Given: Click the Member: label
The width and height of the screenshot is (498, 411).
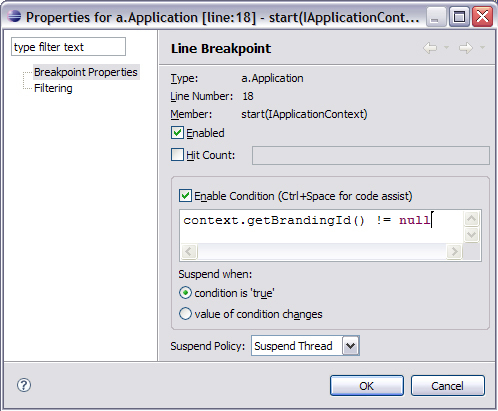Looking at the screenshot, I should click(191, 114).
